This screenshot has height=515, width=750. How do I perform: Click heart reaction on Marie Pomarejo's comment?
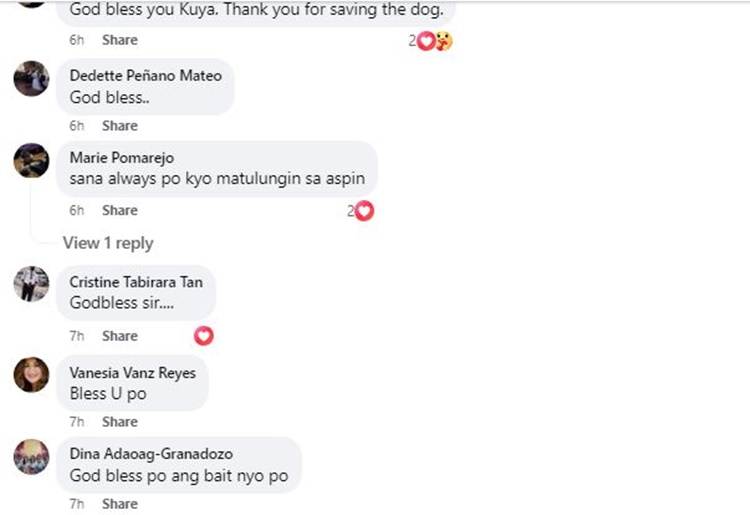click(x=364, y=211)
